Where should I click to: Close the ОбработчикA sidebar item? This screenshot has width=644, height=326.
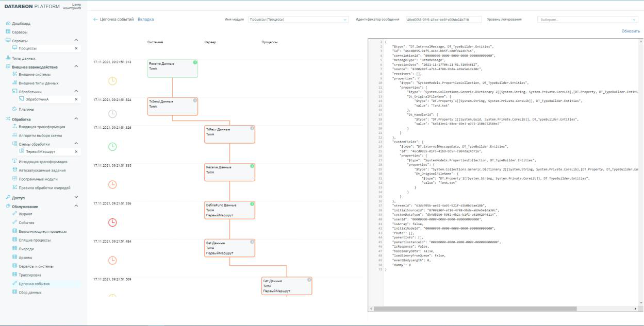coord(76,99)
